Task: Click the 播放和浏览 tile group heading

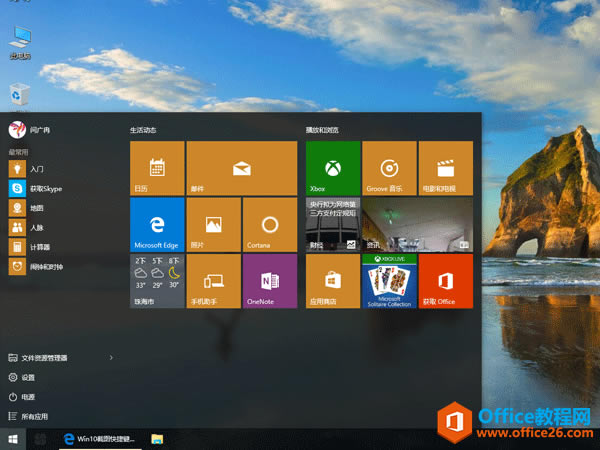Action: click(x=322, y=130)
